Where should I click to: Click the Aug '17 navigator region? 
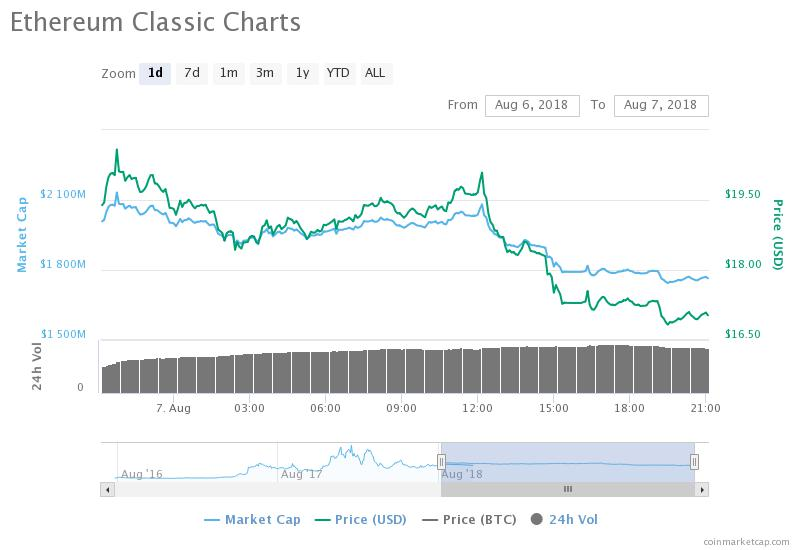point(302,473)
